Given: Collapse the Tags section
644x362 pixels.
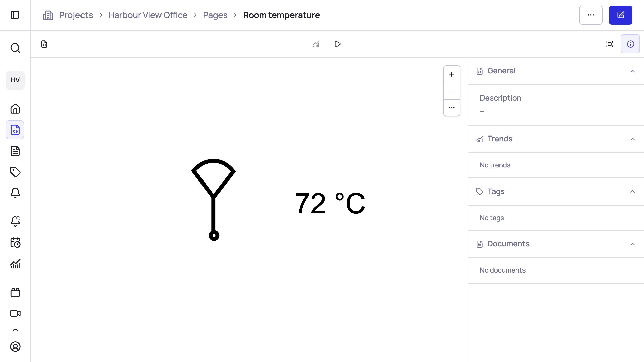Looking at the screenshot, I should pyautogui.click(x=632, y=192).
